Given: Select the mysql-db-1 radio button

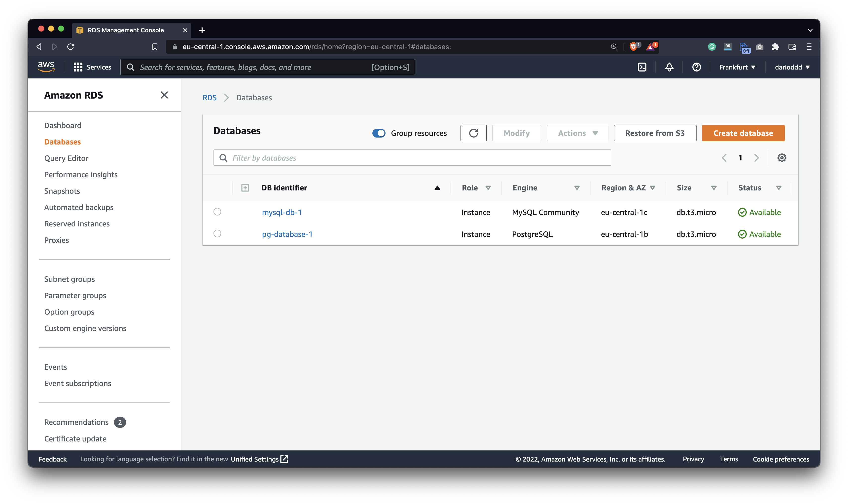Looking at the screenshot, I should point(217,212).
